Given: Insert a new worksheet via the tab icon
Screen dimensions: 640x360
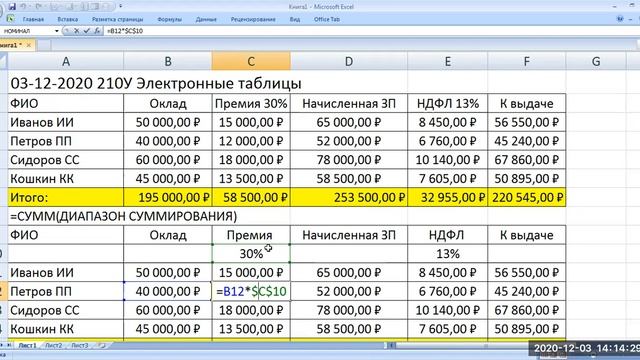Looking at the screenshot, I should [102, 345].
